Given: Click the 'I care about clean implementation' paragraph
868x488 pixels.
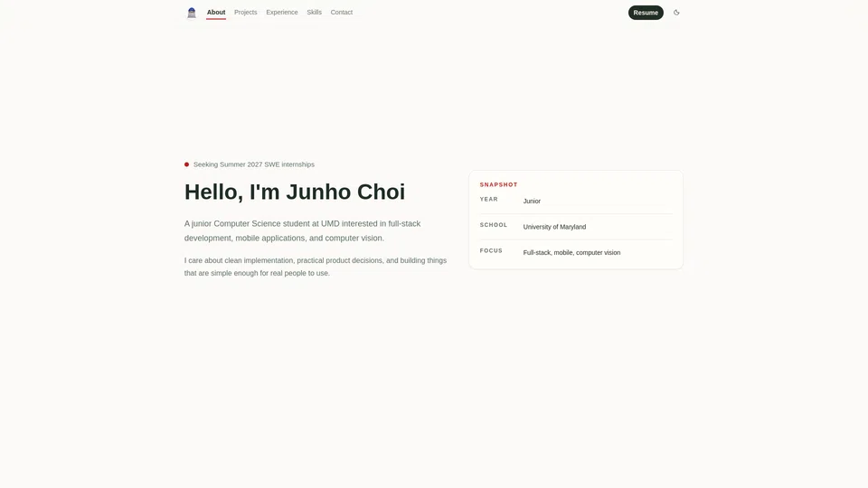Looking at the screenshot, I should 316,267.
